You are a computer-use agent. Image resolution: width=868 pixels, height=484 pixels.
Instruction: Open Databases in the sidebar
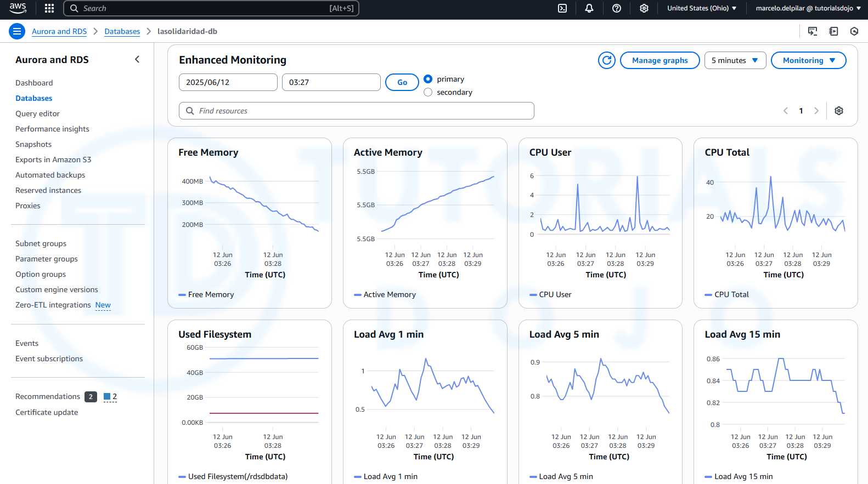coord(34,98)
